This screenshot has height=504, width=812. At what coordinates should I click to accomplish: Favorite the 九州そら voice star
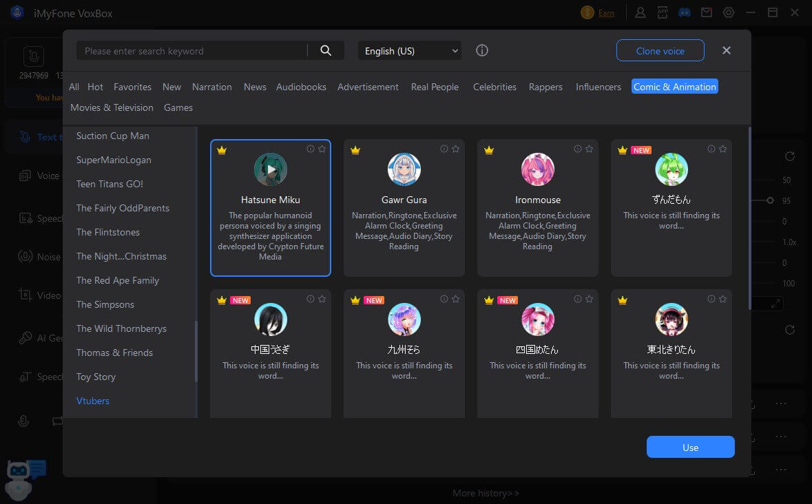456,299
